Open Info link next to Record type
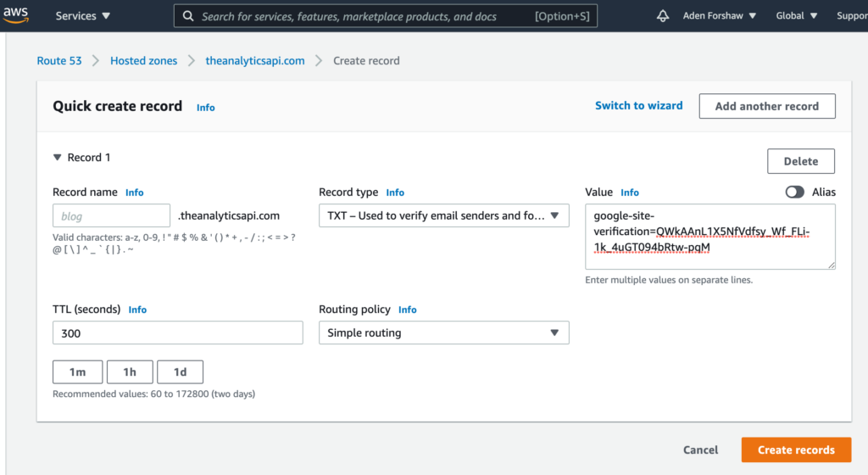This screenshot has height=475, width=868. click(395, 193)
